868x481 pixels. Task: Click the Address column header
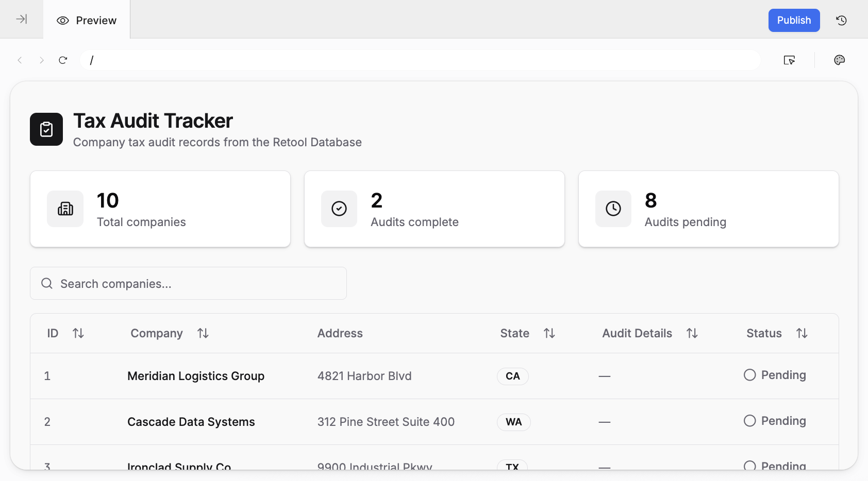[340, 333]
